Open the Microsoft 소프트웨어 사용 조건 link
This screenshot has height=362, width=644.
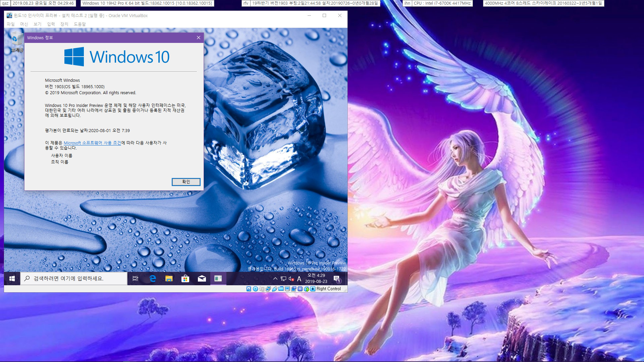point(92,143)
